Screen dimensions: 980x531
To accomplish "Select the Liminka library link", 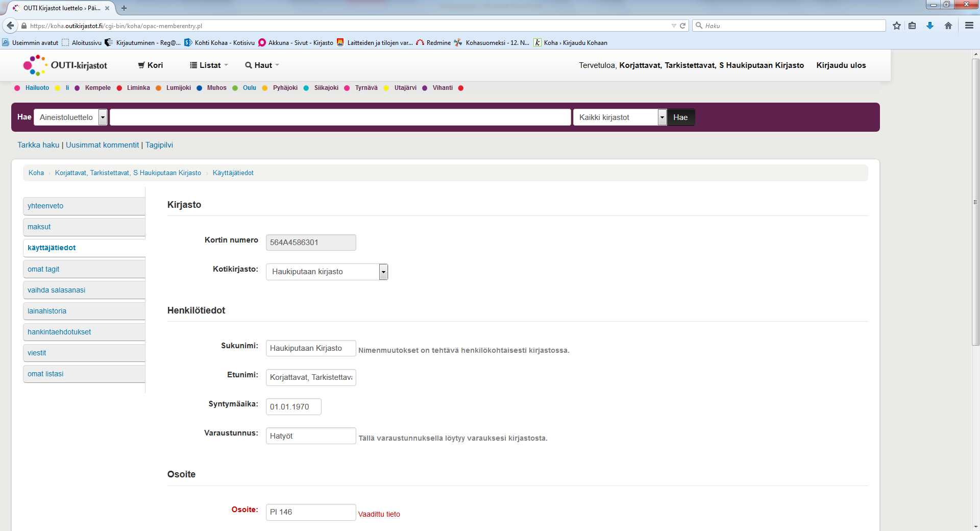I will click(x=138, y=88).
